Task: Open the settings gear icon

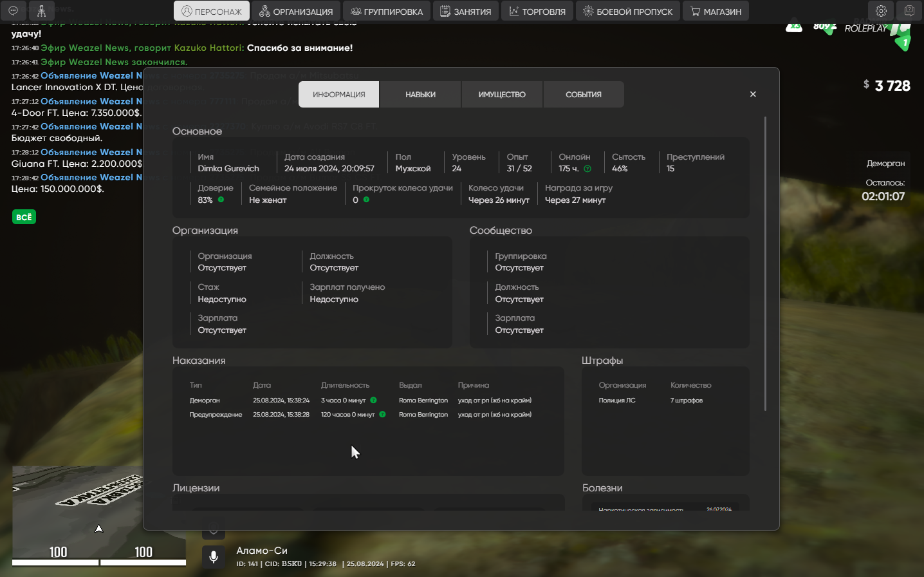Action: [881, 11]
